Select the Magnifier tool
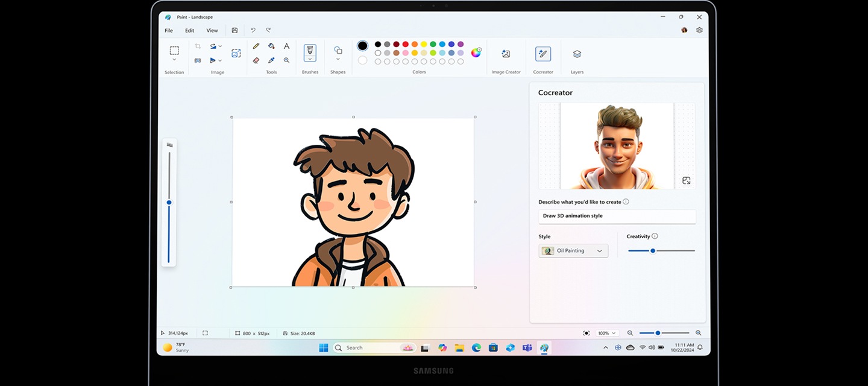Viewport: 868px width, 386px height. click(x=286, y=60)
